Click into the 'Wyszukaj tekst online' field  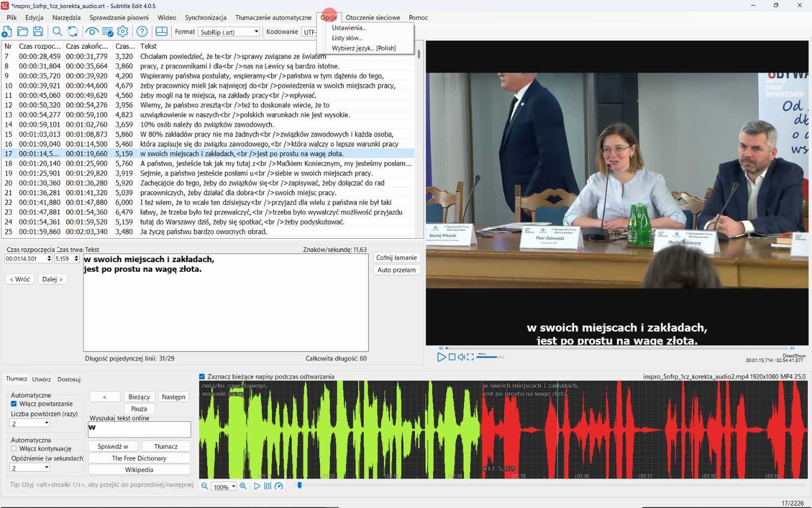pyautogui.click(x=140, y=429)
